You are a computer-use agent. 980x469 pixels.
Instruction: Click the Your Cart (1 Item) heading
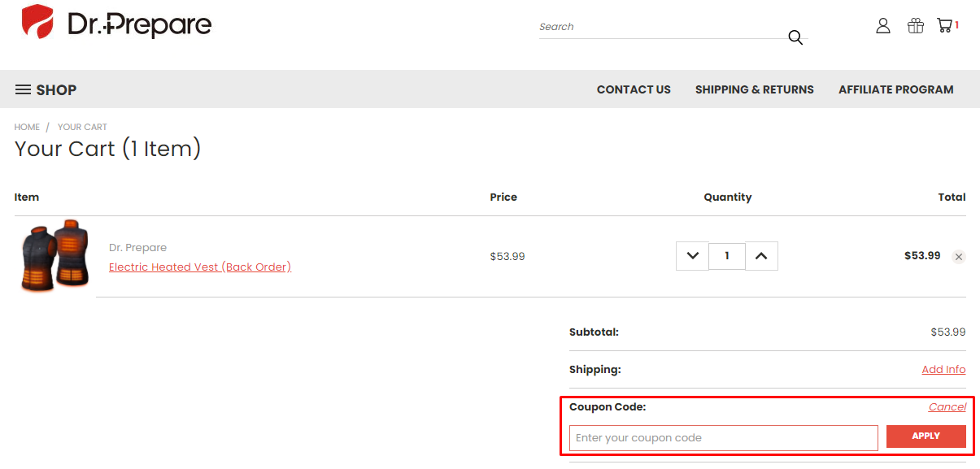(x=107, y=149)
